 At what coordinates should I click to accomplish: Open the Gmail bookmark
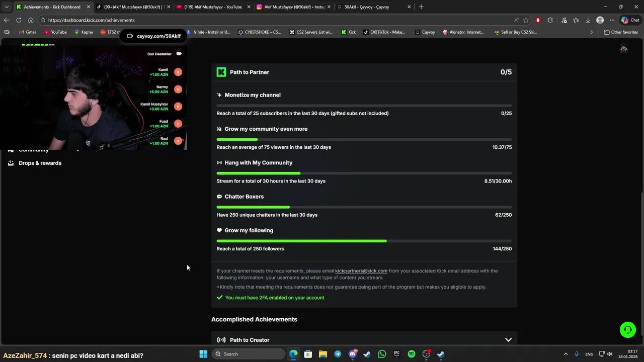coord(27,32)
